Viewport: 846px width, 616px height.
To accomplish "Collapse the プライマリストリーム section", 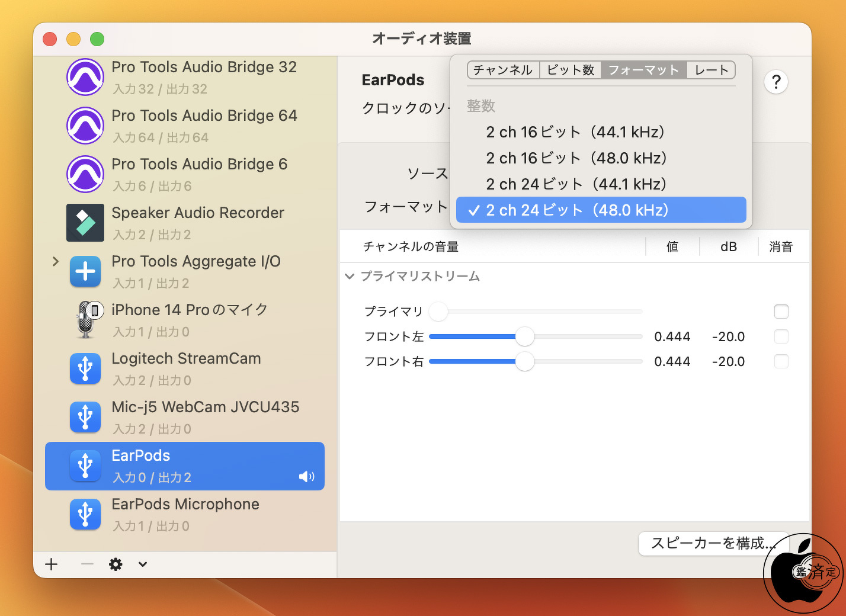I will tap(350, 277).
